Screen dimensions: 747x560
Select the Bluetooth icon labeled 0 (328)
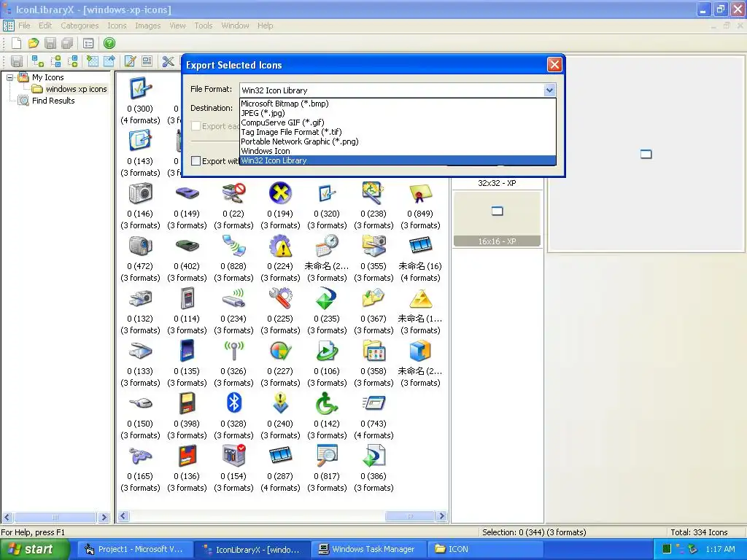click(x=233, y=403)
